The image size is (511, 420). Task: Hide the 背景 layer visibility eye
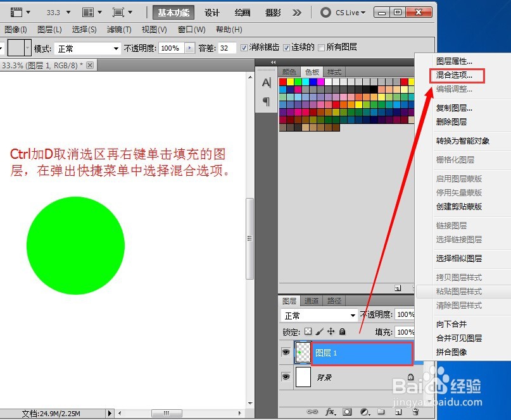[286, 378]
